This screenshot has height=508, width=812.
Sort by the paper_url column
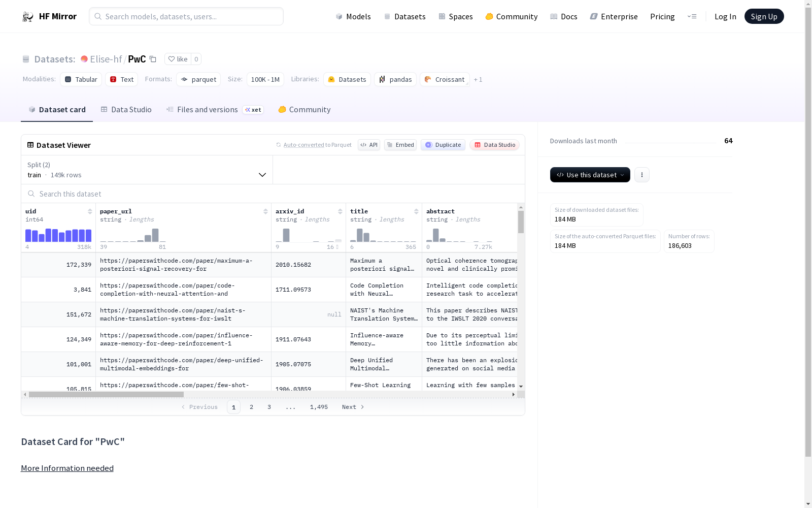(x=265, y=211)
